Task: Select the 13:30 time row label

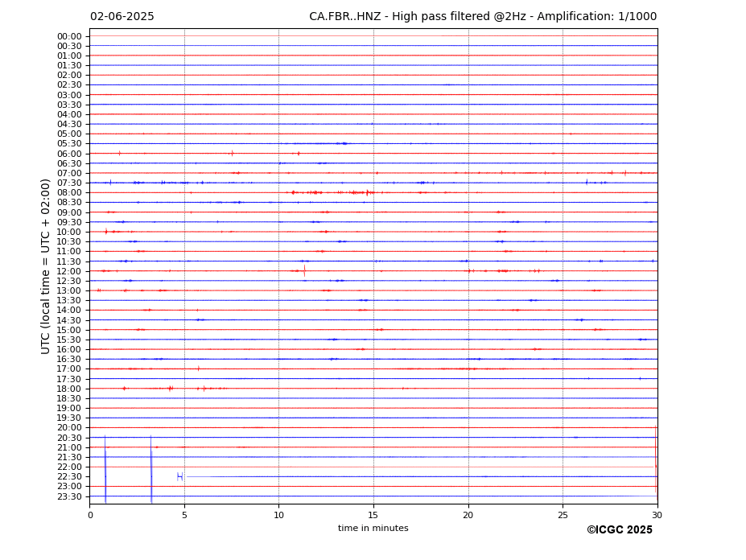Action: (x=69, y=300)
